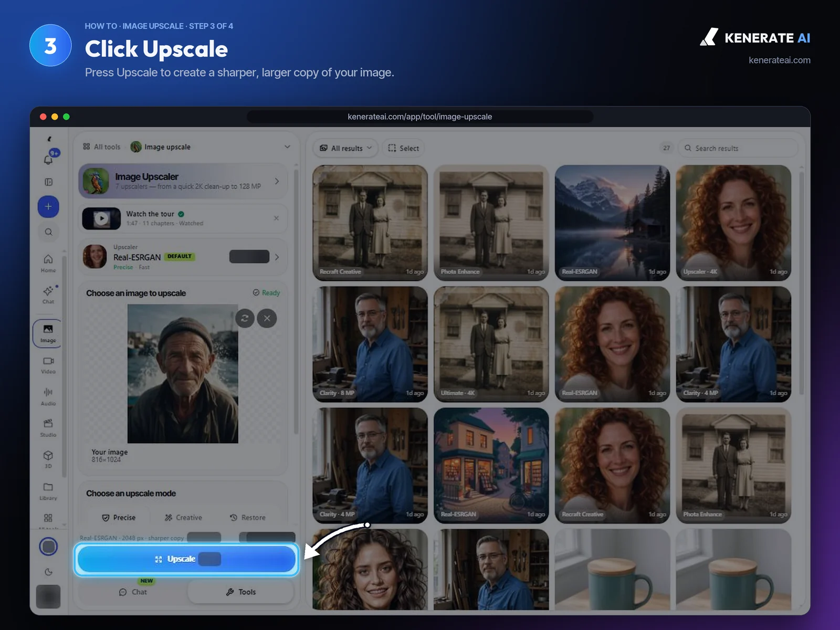Screen dimensions: 840x630
Task: Click the blue Upscale button
Action: [x=186, y=559]
